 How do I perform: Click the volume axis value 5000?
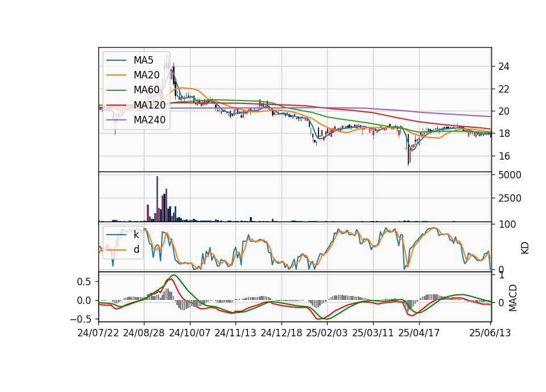[510, 175]
